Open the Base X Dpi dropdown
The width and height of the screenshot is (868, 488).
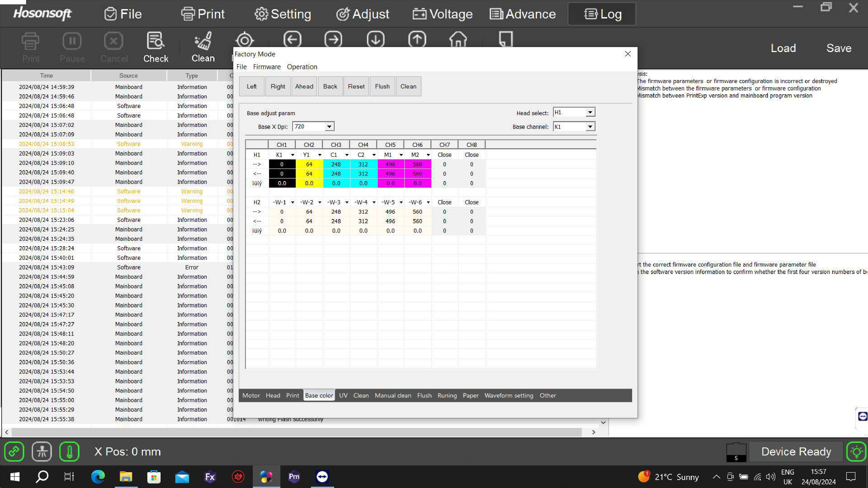pos(329,127)
